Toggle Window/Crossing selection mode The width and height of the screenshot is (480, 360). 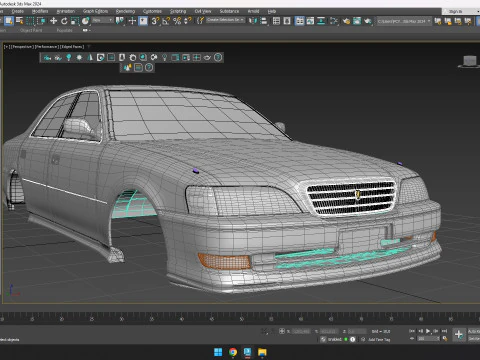(x=41, y=21)
